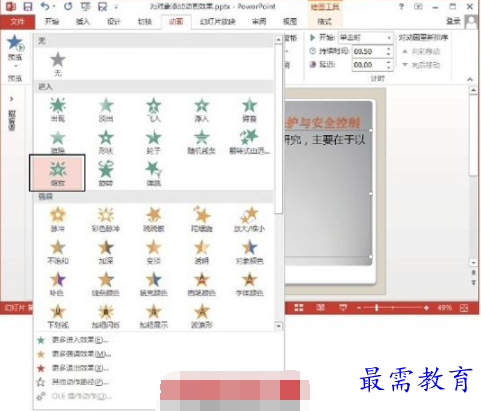Click the status bar zoom slider handle
Screen dimensions: 481x411
(377, 308)
